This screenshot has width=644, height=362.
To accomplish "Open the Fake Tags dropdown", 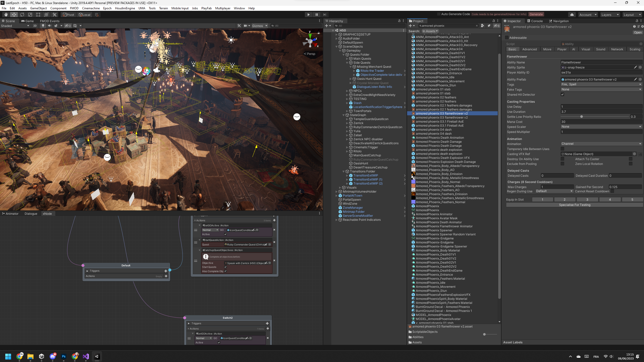I will click(601, 89).
